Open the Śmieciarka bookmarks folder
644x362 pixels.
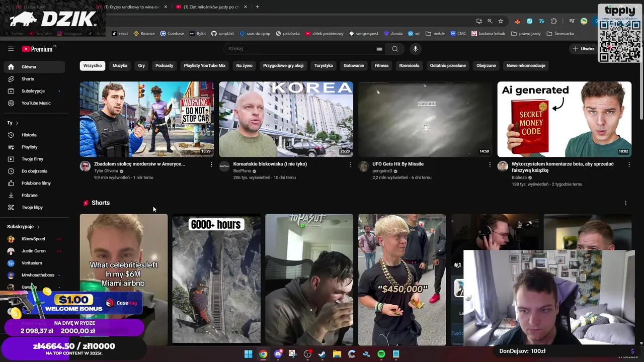click(560, 34)
